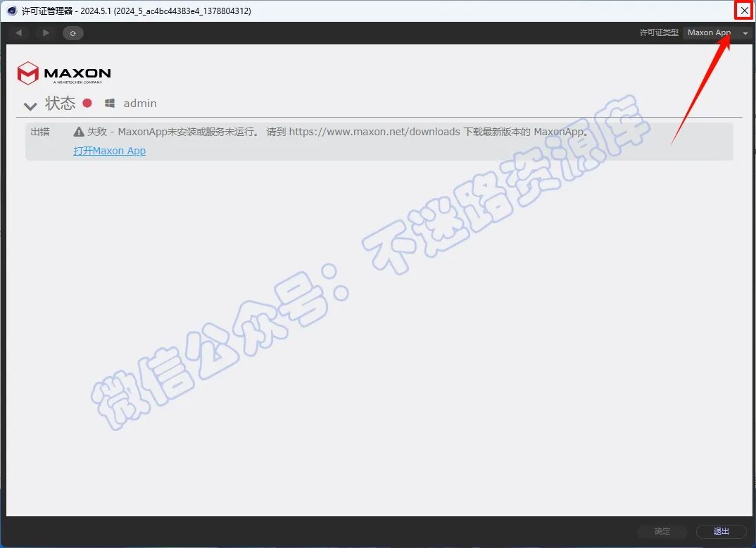Screen dimensions: 756x548
Task: Go back with the left arrow button
Action: coord(19,33)
